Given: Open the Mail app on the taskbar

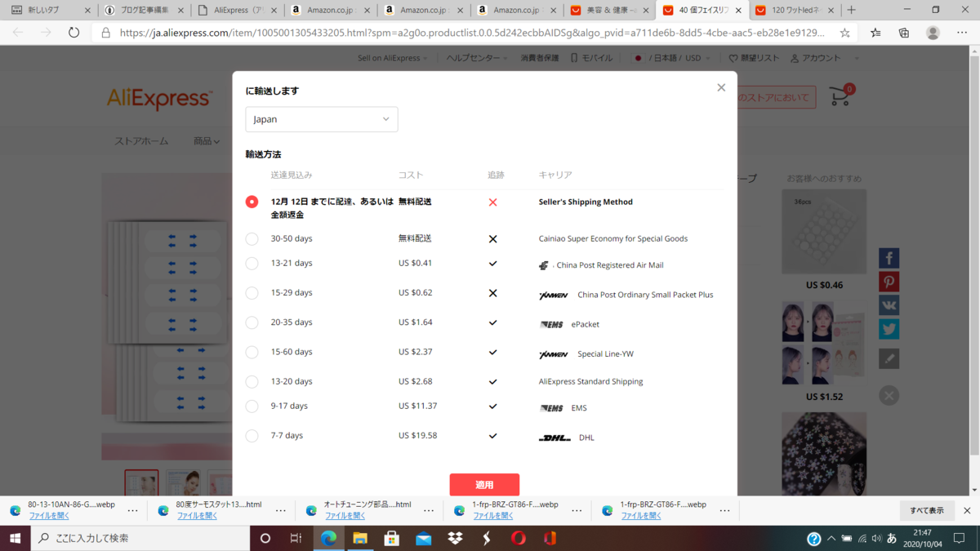Looking at the screenshot, I should 423,539.
